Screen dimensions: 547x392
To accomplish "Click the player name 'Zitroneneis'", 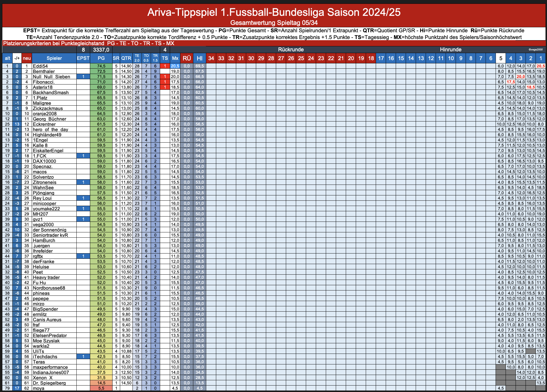I will pos(45,182).
